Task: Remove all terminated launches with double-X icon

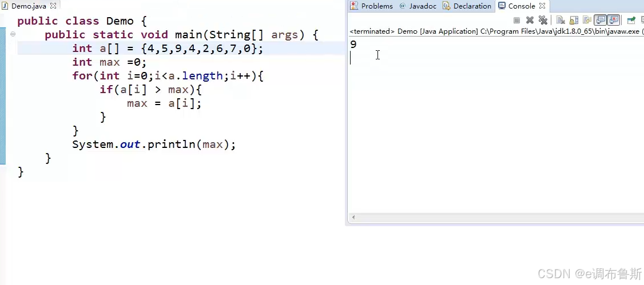Action: [x=543, y=20]
